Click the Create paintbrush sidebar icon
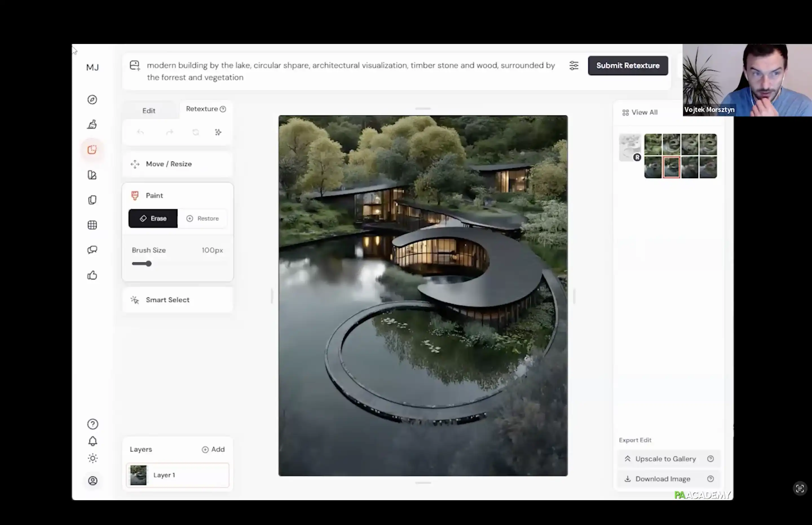 point(92,124)
